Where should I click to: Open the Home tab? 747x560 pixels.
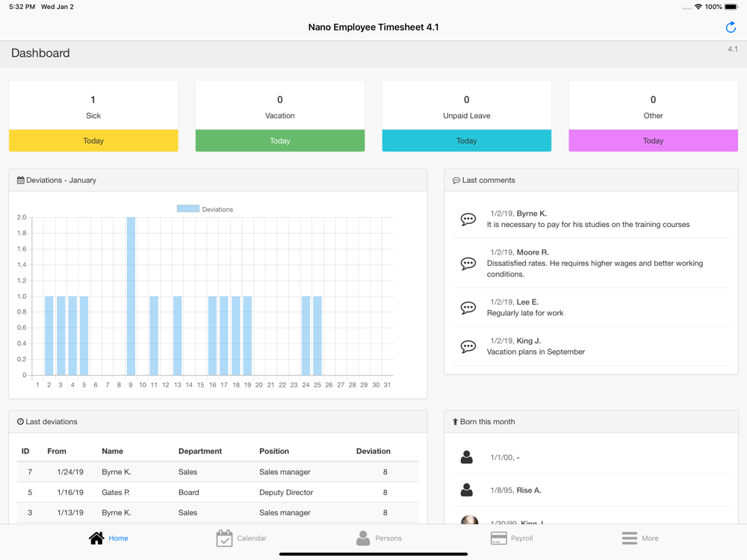tap(108, 538)
